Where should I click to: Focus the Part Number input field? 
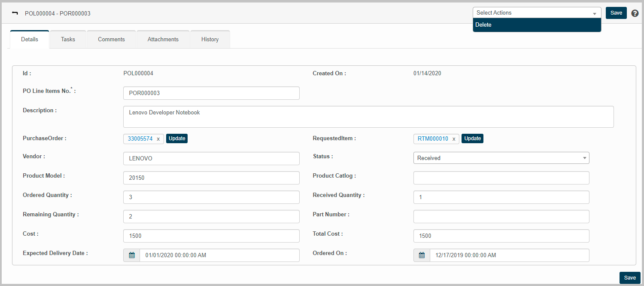click(501, 216)
